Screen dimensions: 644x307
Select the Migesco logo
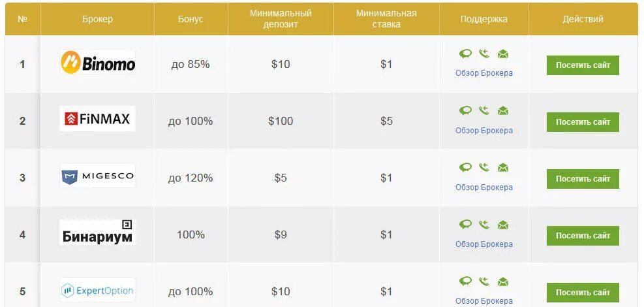point(97,176)
